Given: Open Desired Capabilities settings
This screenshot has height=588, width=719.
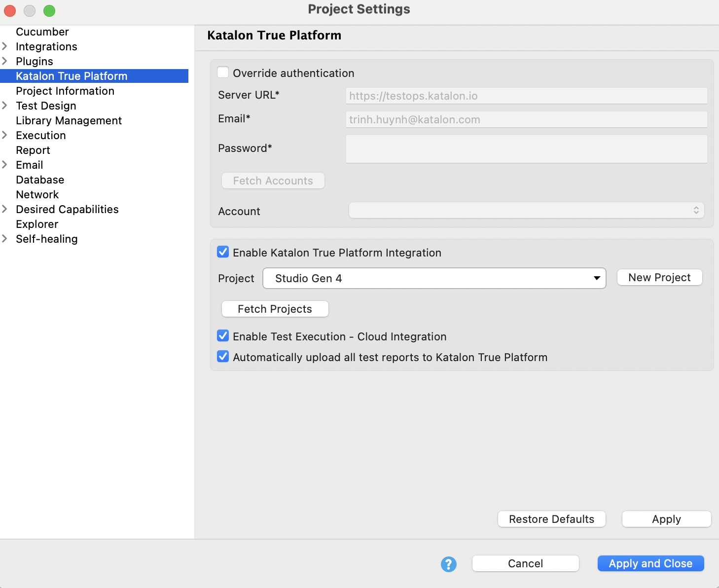Looking at the screenshot, I should 67,209.
